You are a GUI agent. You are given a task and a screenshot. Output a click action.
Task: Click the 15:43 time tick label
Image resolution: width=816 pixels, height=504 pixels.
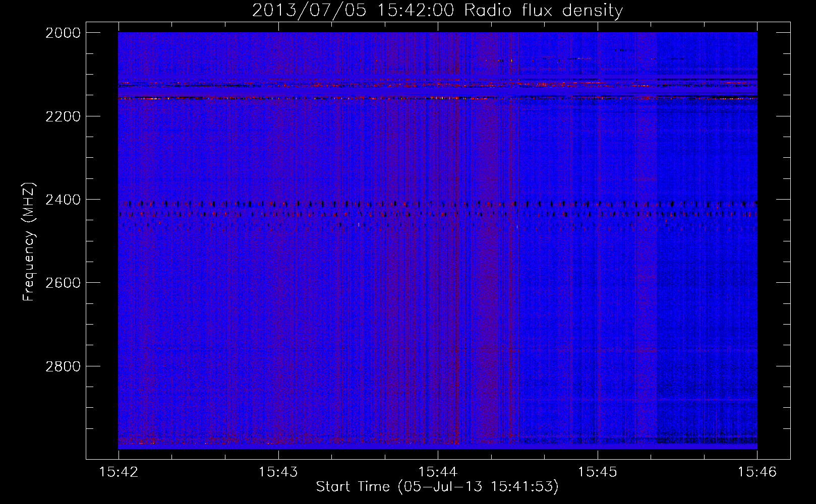[278, 472]
